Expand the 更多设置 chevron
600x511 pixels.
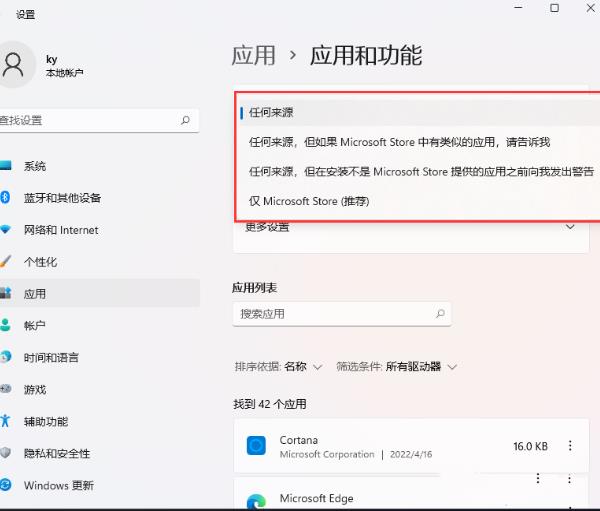point(570,227)
